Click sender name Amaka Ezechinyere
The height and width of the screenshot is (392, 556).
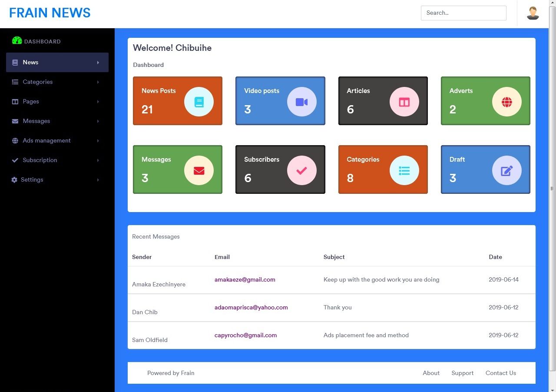[159, 284]
